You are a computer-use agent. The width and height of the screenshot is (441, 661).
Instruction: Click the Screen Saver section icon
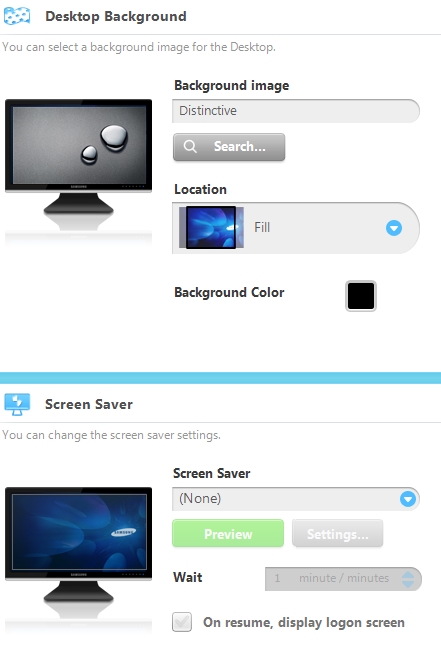coord(17,404)
